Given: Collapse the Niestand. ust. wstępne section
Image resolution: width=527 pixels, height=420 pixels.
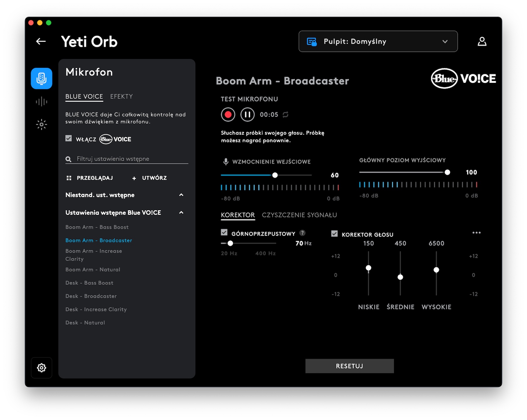Looking at the screenshot, I should tap(181, 195).
